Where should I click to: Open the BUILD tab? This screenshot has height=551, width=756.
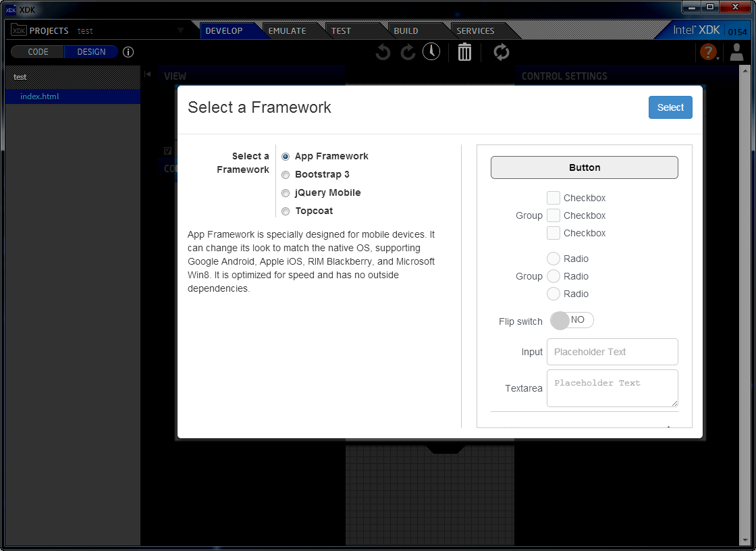[404, 30]
